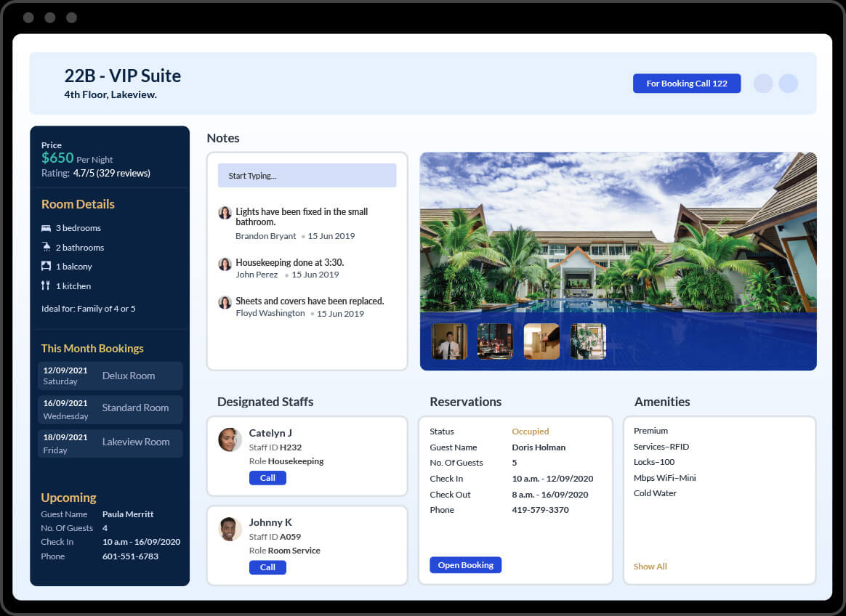
Task: Click the first round icon in header
Action: tap(763, 84)
